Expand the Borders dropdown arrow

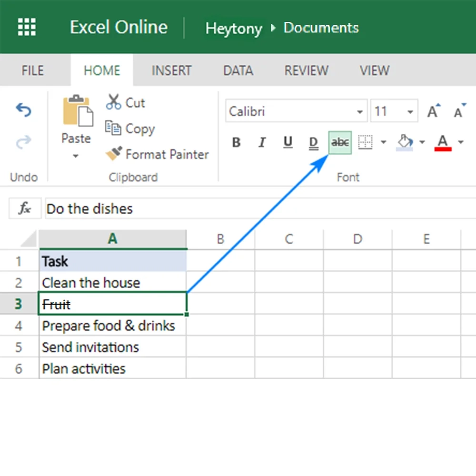383,142
